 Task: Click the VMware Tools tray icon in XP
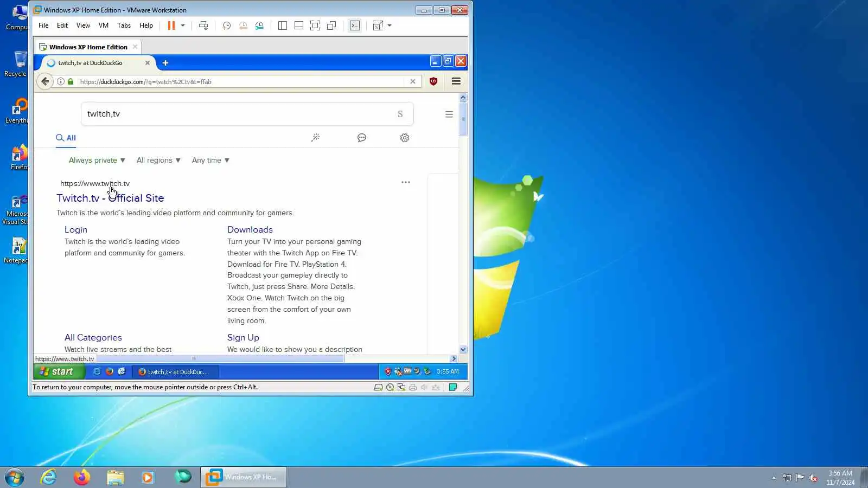pos(407,371)
